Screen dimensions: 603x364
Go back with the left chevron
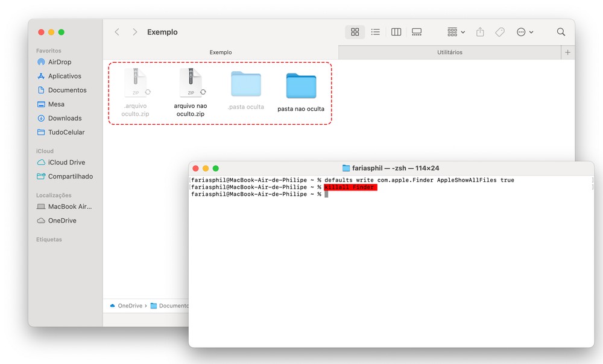(x=117, y=32)
